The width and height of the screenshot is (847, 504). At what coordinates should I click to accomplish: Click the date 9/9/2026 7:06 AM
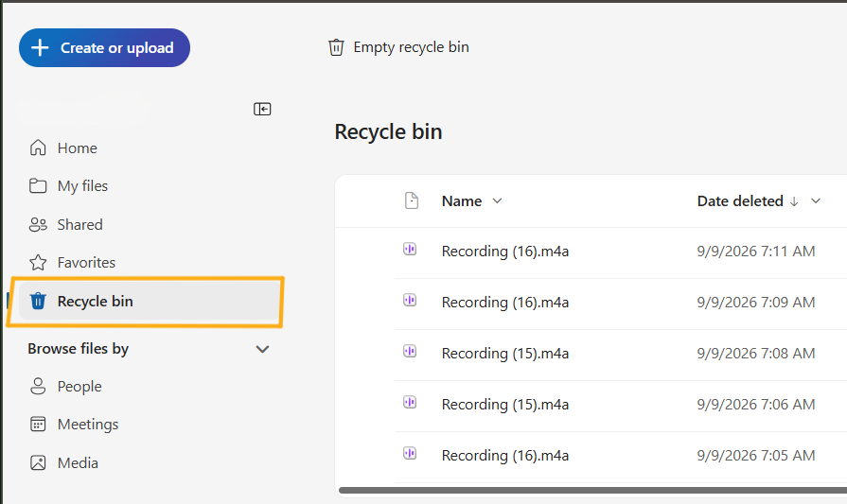click(756, 405)
